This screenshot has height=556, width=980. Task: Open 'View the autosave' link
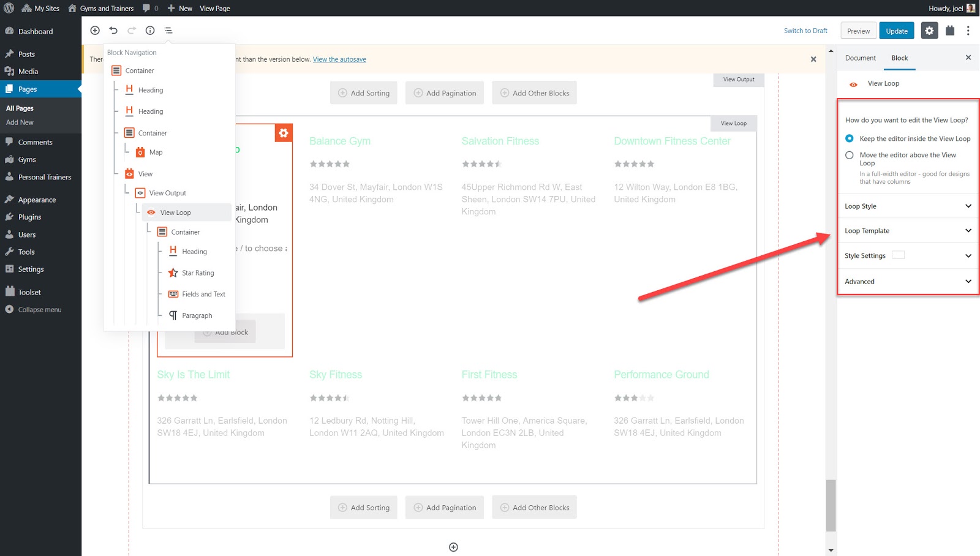click(339, 59)
